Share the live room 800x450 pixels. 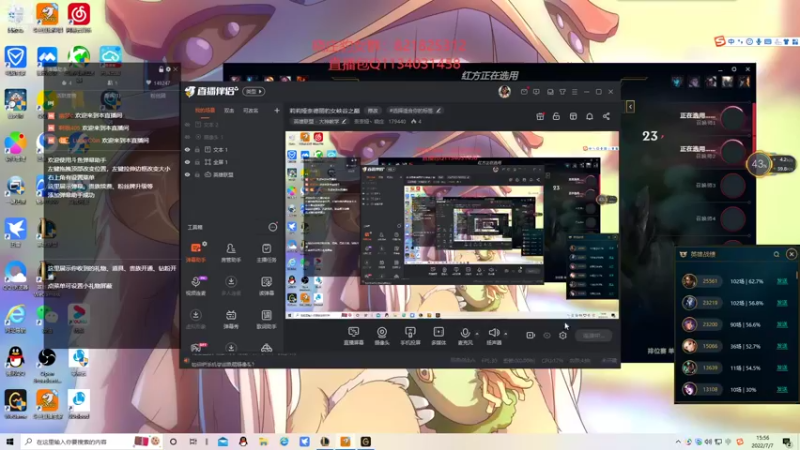click(606, 116)
